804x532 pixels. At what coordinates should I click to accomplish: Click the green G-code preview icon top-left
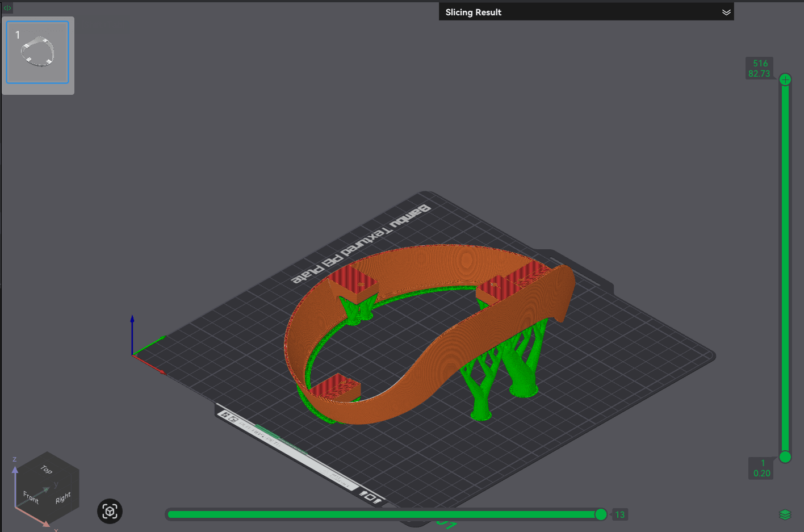coord(7,8)
